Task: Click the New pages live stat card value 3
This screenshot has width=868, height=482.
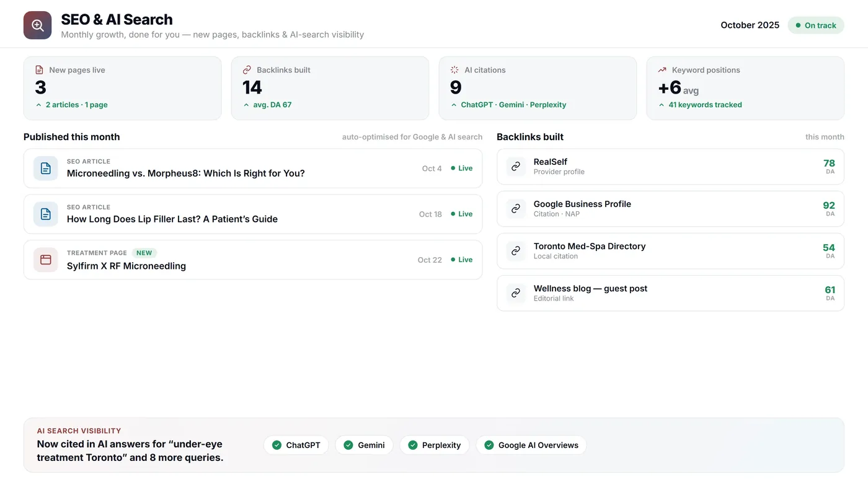Action: coord(41,87)
